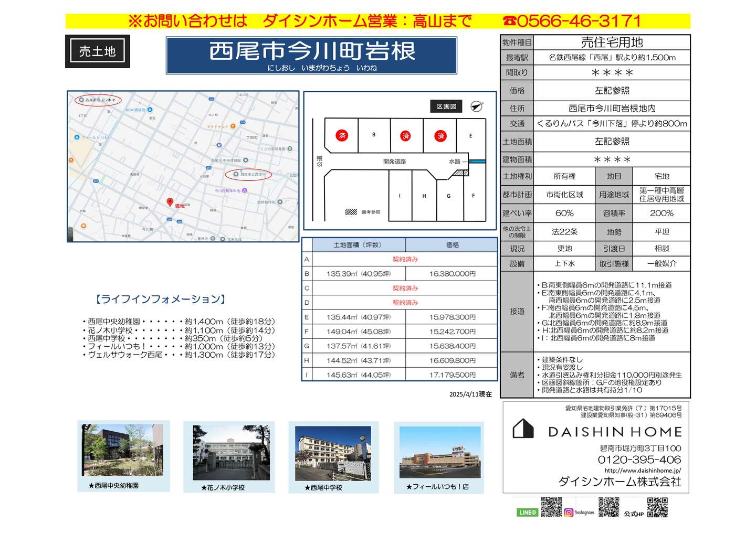Open the 西尾中央幼稚園 photo
This screenshot has height=534, width=756.
click(123, 450)
